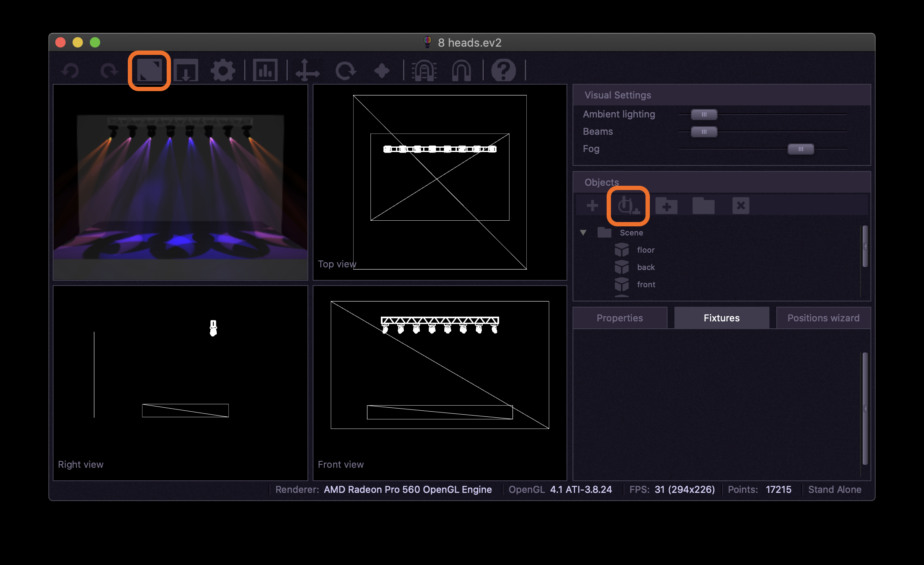This screenshot has width=924, height=565.
Task: Toggle the dashed-outline magnet snap icon
Action: point(424,70)
